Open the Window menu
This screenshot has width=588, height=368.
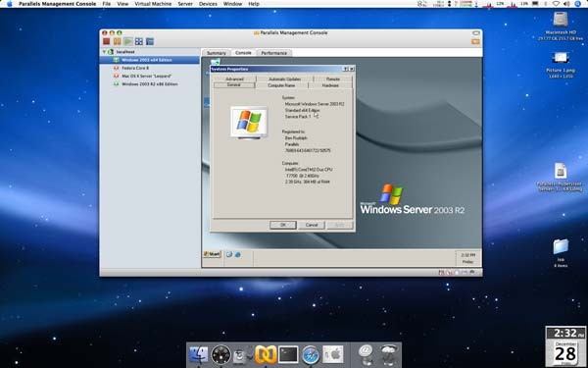232,4
